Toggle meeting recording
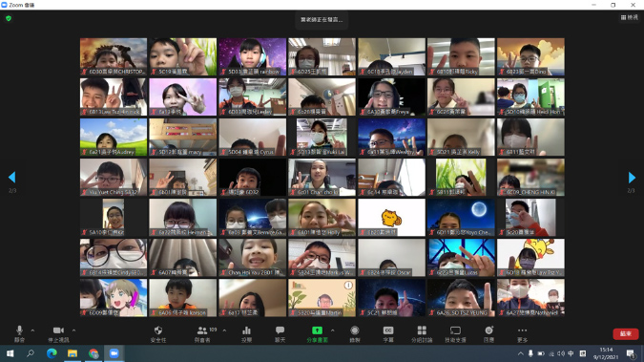Screen dimensions: 644x362 [x=355, y=333]
